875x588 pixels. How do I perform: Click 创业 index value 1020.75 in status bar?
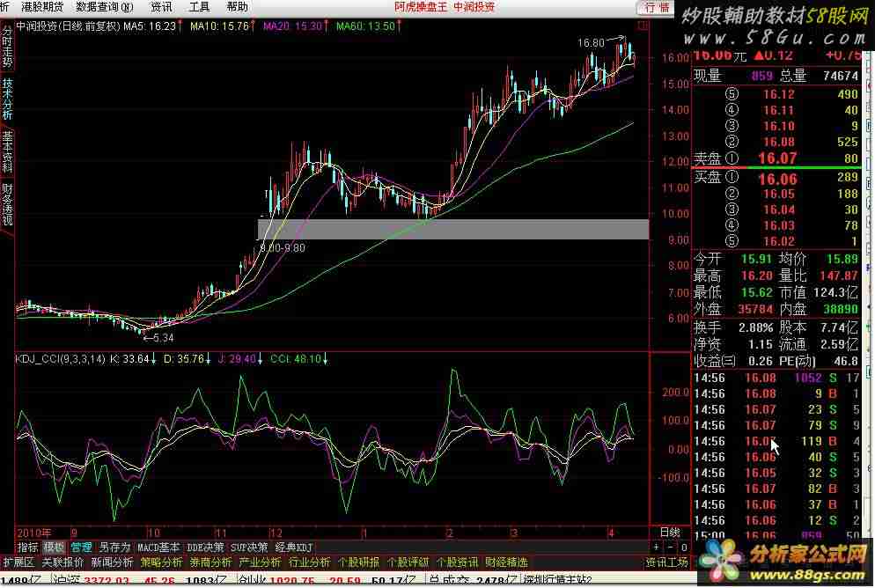click(x=292, y=581)
